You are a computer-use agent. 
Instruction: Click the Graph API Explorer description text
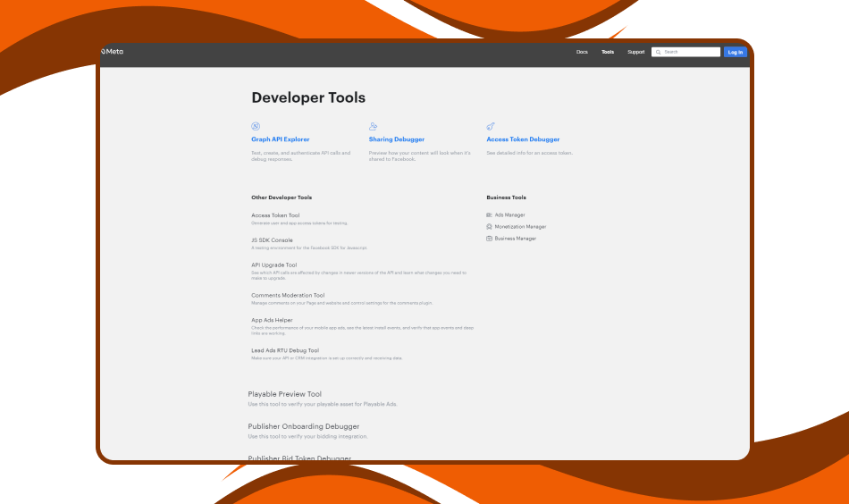(x=301, y=155)
